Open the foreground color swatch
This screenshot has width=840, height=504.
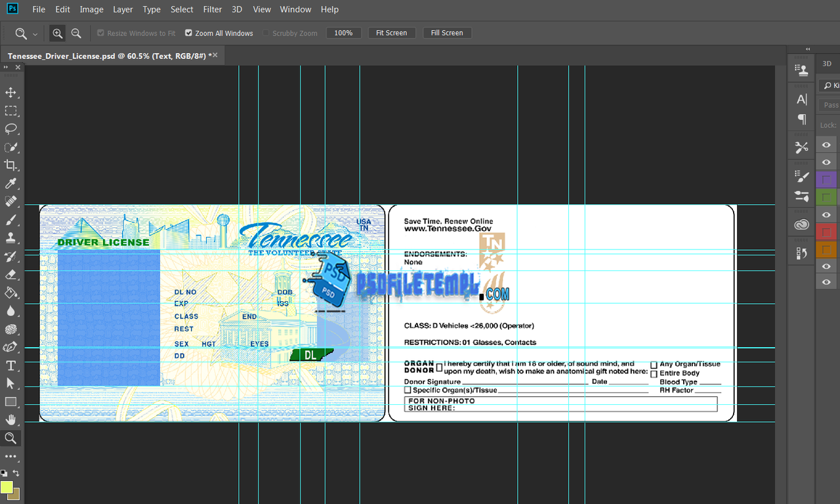7,487
